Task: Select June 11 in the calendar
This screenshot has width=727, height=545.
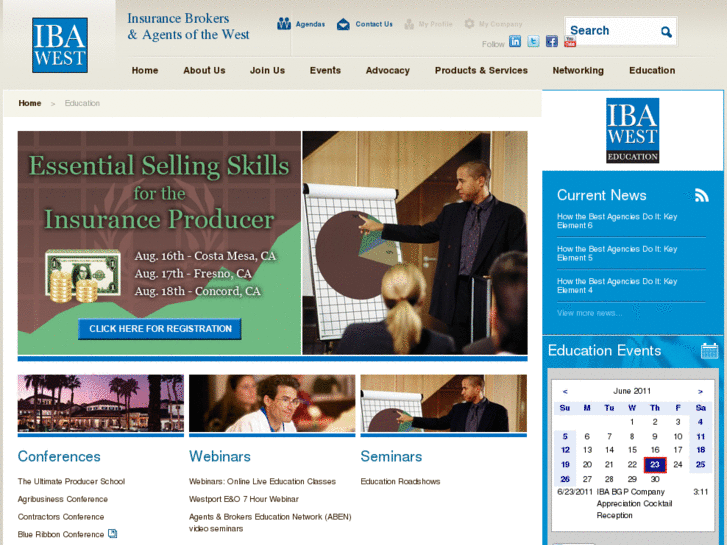Action: tap(701, 436)
